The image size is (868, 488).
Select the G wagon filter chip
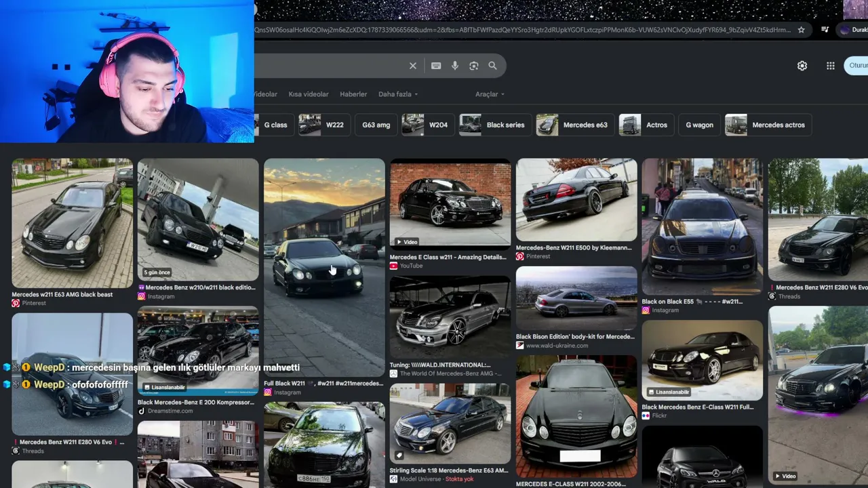click(x=699, y=125)
